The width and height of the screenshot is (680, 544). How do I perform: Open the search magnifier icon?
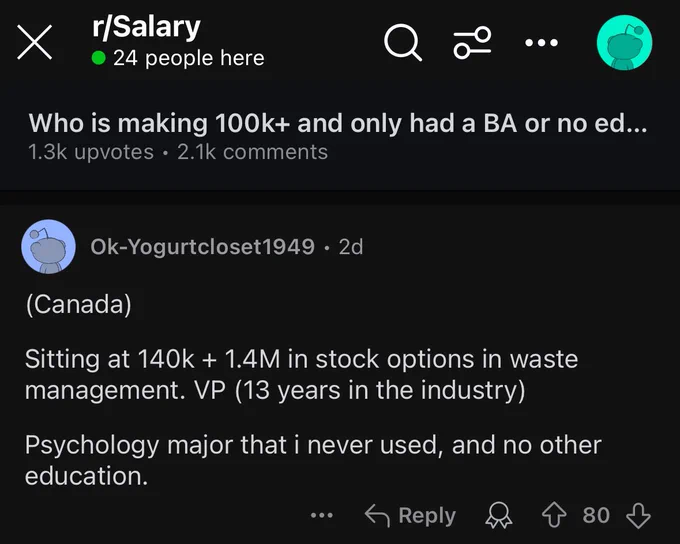(x=402, y=43)
